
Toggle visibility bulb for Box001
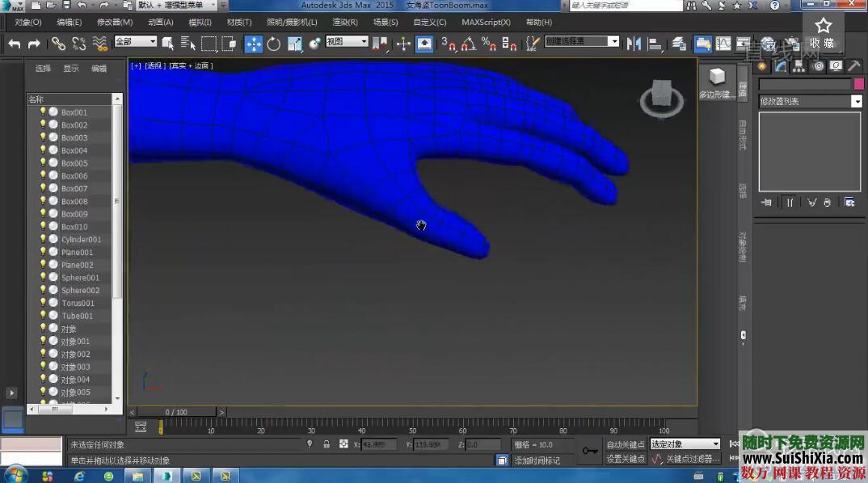pyautogui.click(x=43, y=111)
